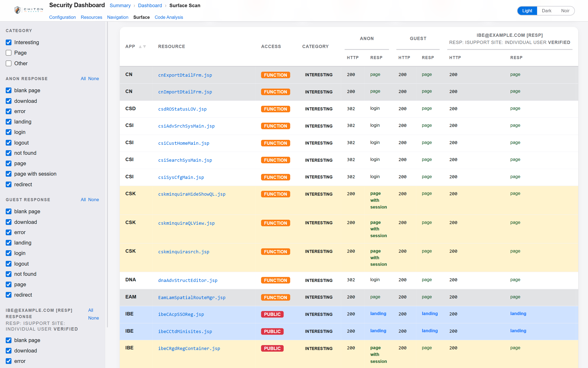Open ibeCAcpSSOReg.jsp resource
588x368 pixels.
(181, 314)
